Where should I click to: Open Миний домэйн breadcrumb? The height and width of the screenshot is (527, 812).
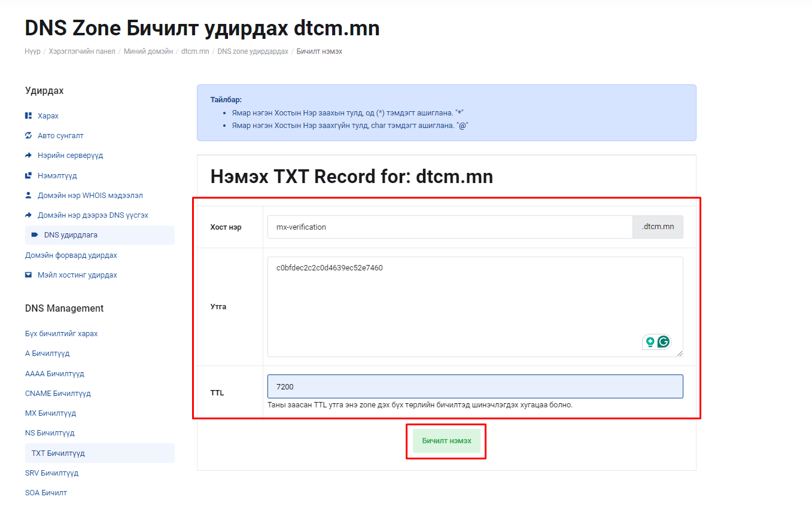(148, 51)
